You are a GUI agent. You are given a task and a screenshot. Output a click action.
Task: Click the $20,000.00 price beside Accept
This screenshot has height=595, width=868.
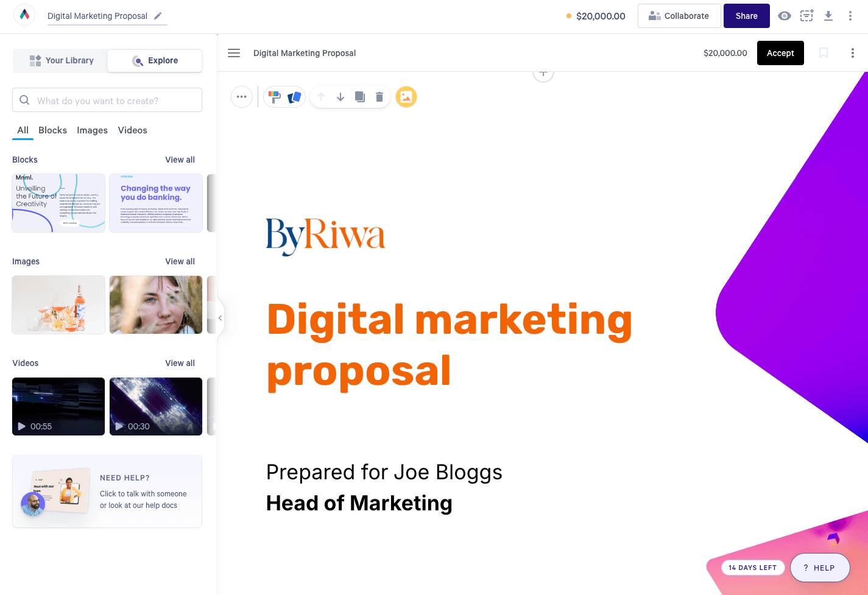pos(725,53)
